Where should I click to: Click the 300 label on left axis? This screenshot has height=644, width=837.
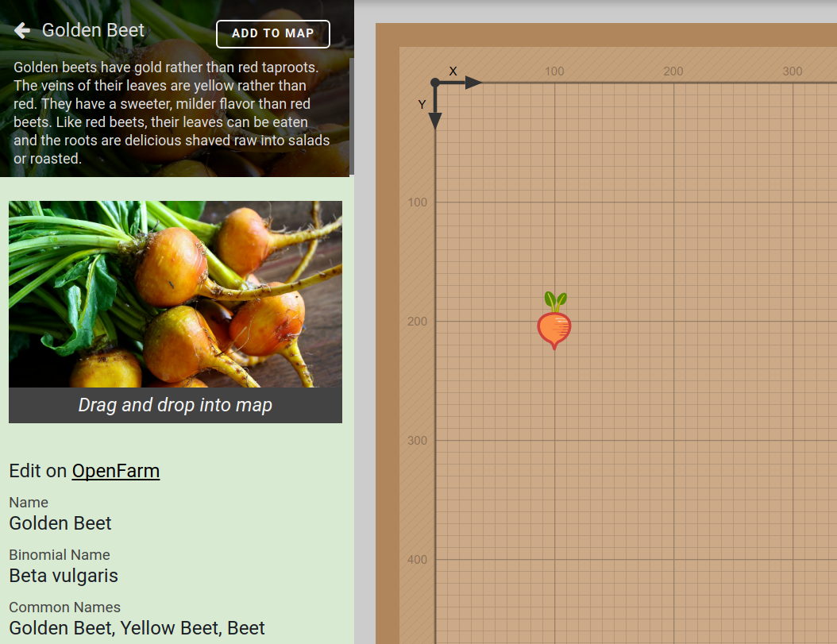[x=417, y=441]
